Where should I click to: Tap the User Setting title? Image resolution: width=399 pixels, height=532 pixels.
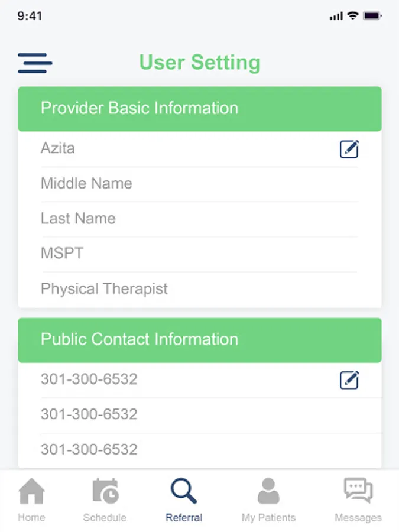tap(199, 63)
